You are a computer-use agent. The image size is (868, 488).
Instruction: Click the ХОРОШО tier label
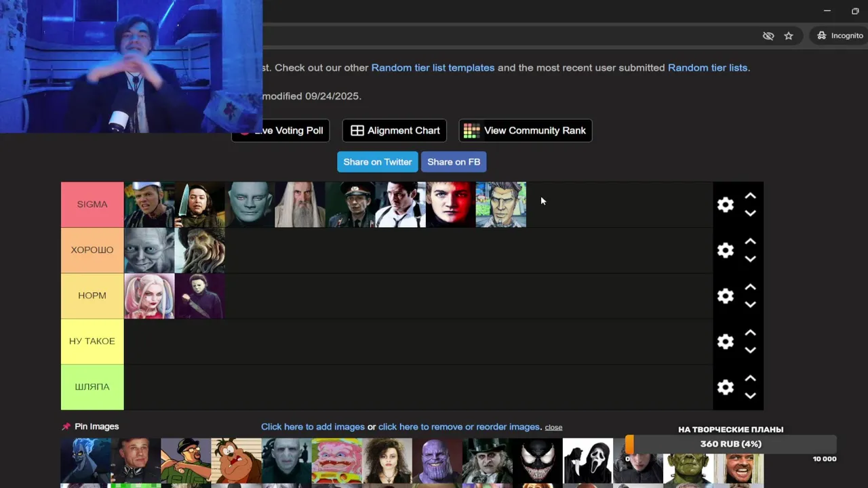[92, 250]
